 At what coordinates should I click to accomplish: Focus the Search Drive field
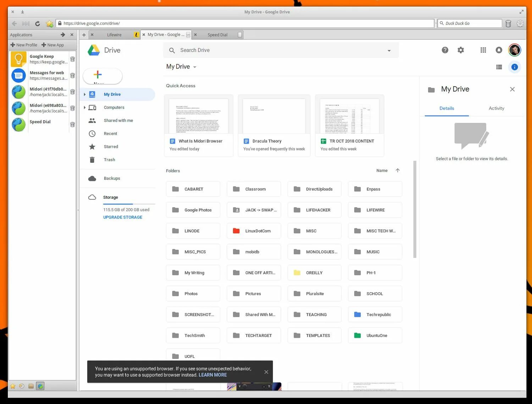coord(281,50)
